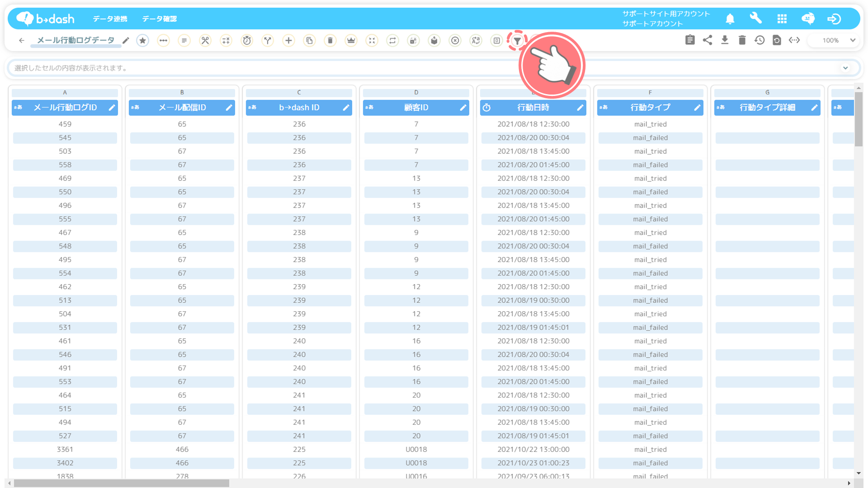Viewport: 868px width, 488px height.
Task: Edit the b→dash ID column pencil
Action: coord(346,107)
